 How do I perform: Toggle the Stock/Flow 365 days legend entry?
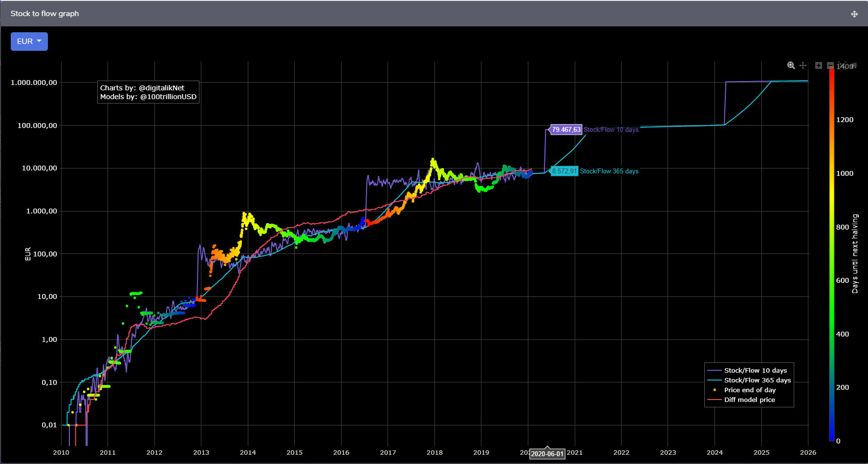(x=749, y=380)
